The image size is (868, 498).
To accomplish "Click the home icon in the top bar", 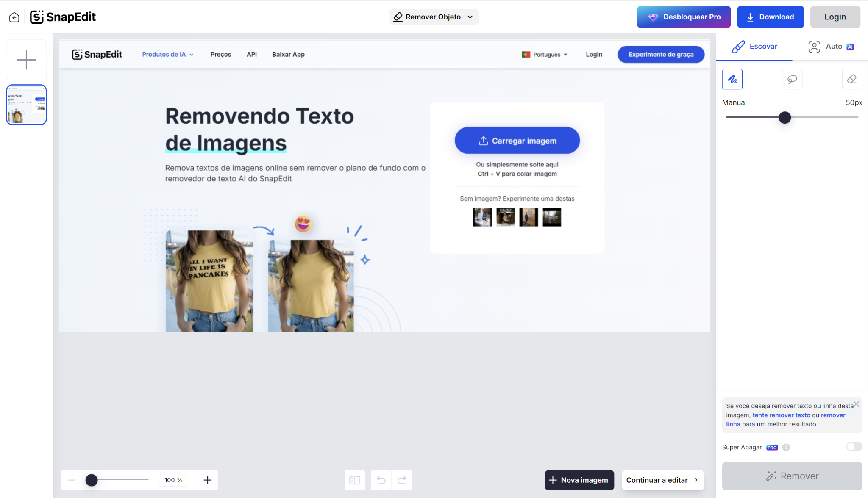I will (14, 17).
